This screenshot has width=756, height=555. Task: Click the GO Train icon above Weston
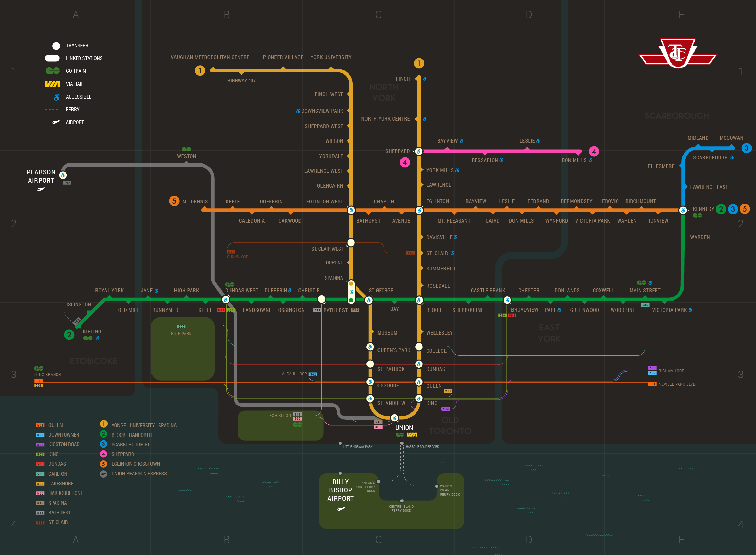[x=186, y=149]
